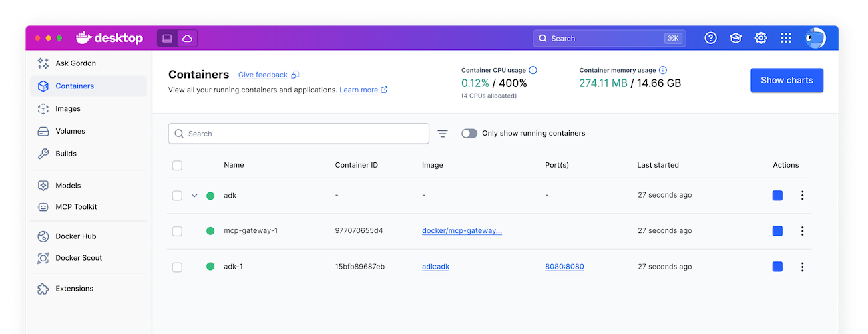Open more actions for mcp-gateway-1
This screenshot has width=868, height=334.
click(x=803, y=231)
